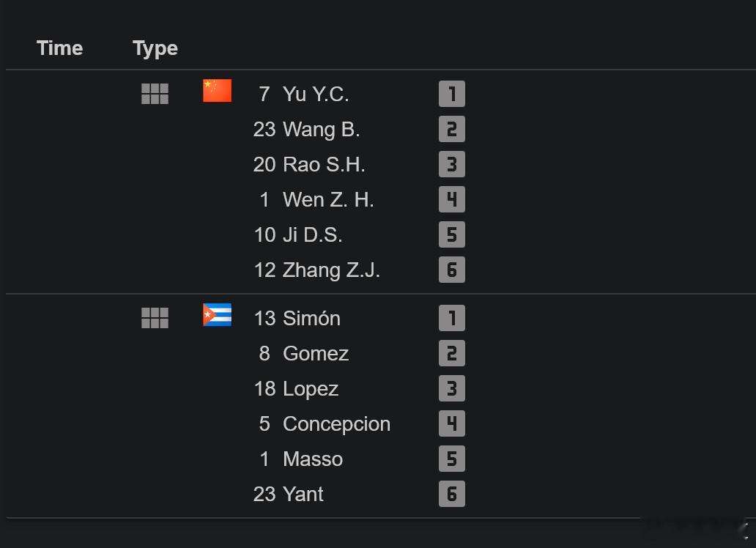Select player Concepcion
This screenshot has width=756, height=548.
[x=336, y=424]
